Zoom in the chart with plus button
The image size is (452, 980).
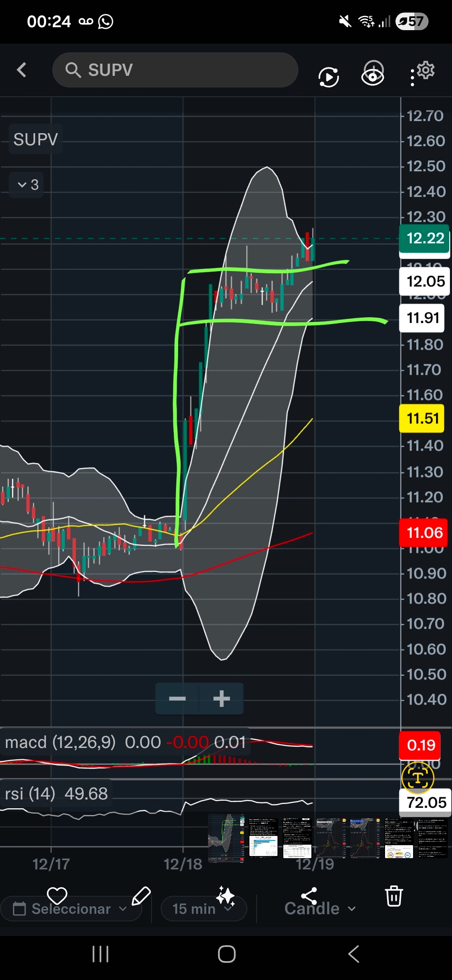(x=221, y=699)
